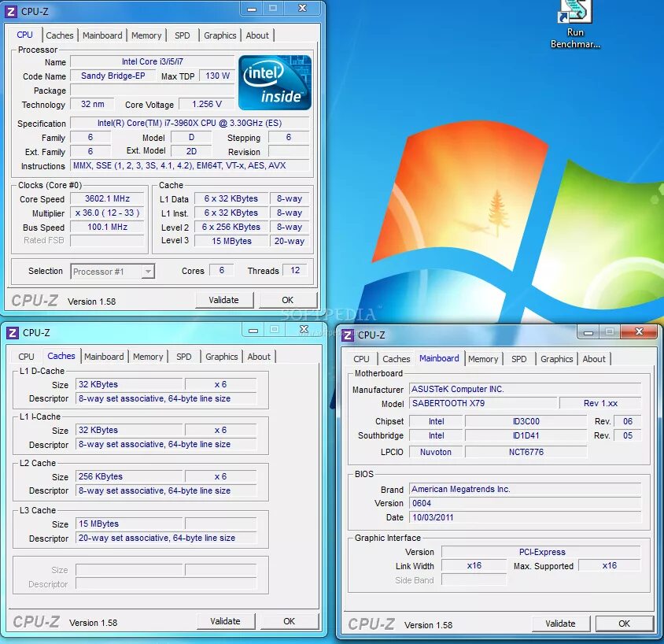
Task: Click L3 Cache size 15 MBytes in Caches window
Action: tap(129, 524)
